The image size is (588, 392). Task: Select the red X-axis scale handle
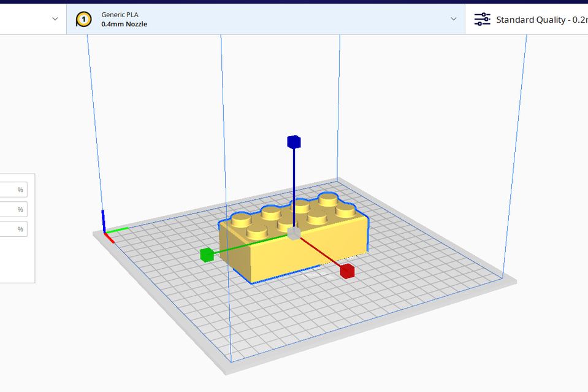(x=347, y=271)
